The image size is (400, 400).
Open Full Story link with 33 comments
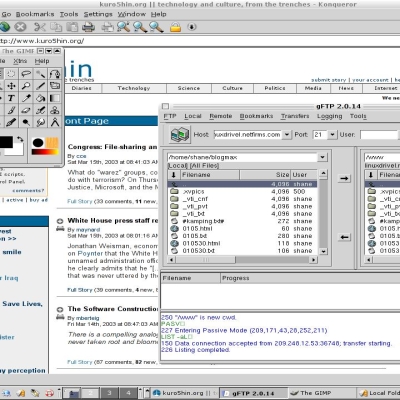(x=80, y=201)
